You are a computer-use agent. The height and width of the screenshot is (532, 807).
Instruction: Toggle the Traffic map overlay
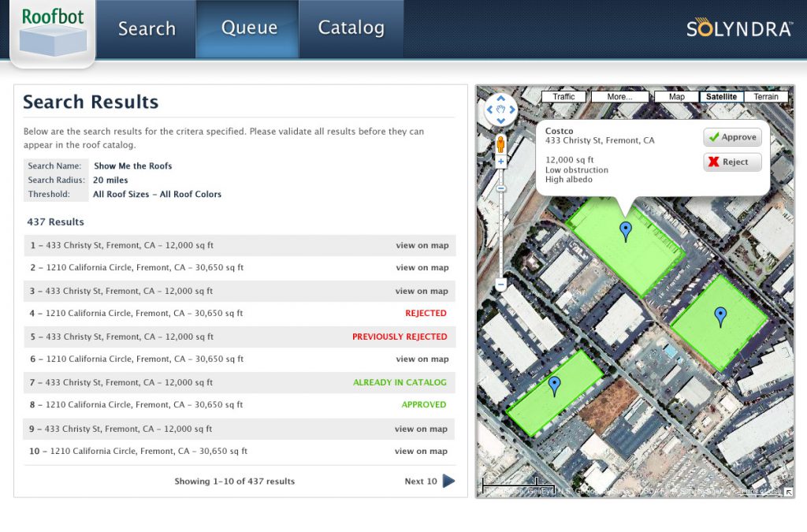(x=563, y=97)
